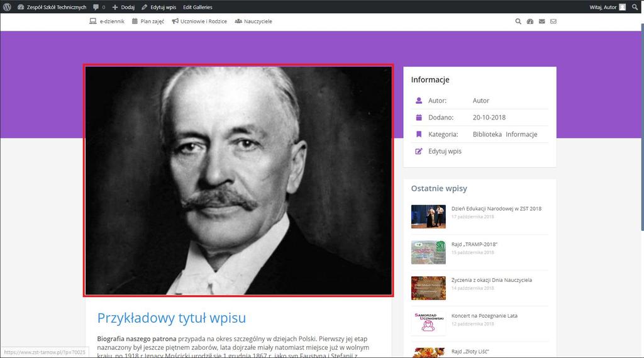Open Zespół Szkół Technicznych dashboard link

[52, 7]
